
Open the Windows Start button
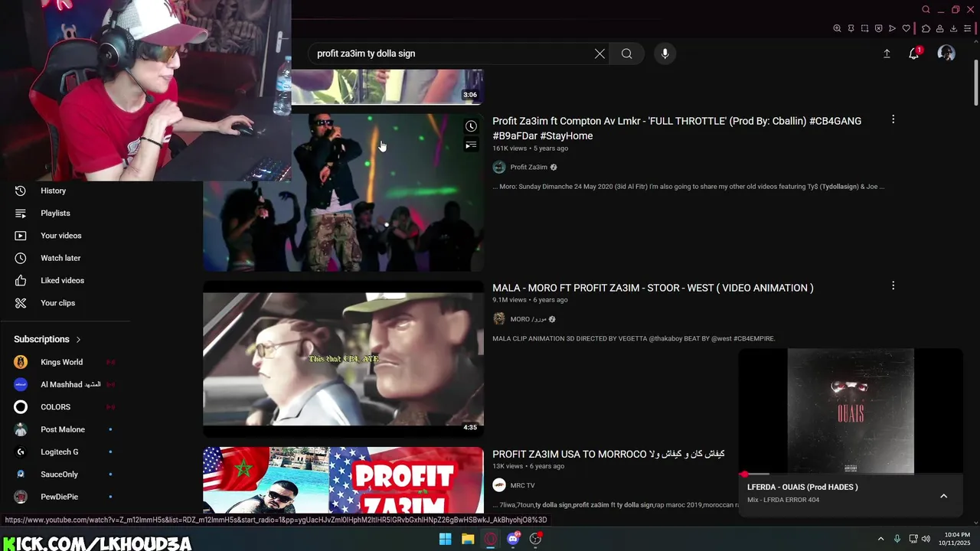coord(445,539)
